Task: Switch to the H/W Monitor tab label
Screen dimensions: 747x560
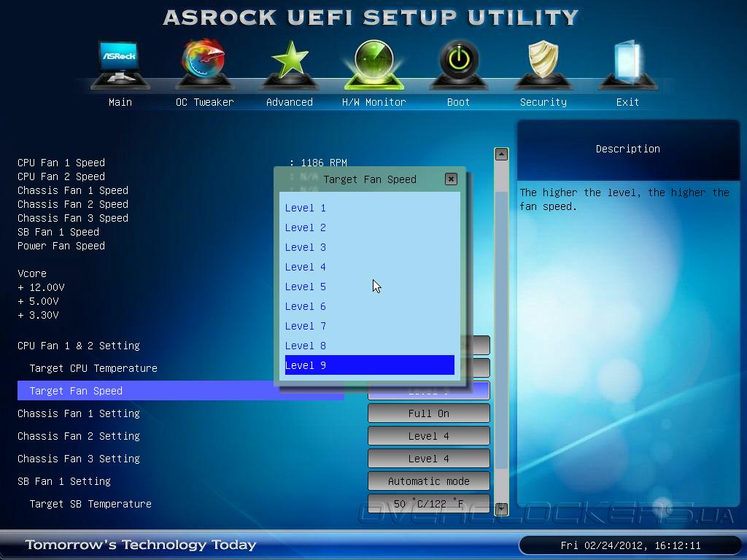Action: [x=374, y=102]
